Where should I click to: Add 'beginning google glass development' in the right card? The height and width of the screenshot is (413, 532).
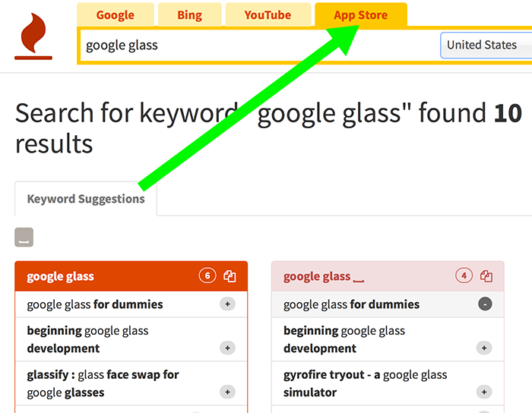(x=484, y=348)
